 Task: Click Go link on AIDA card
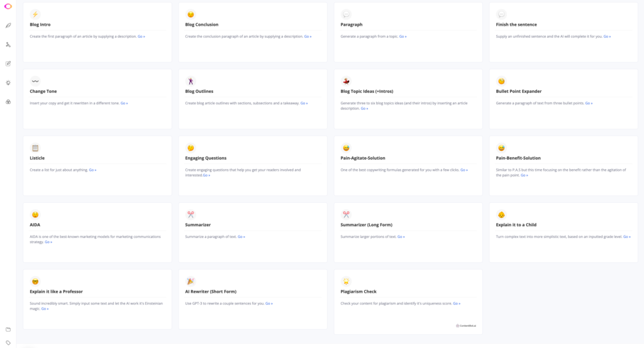pyautogui.click(x=48, y=242)
